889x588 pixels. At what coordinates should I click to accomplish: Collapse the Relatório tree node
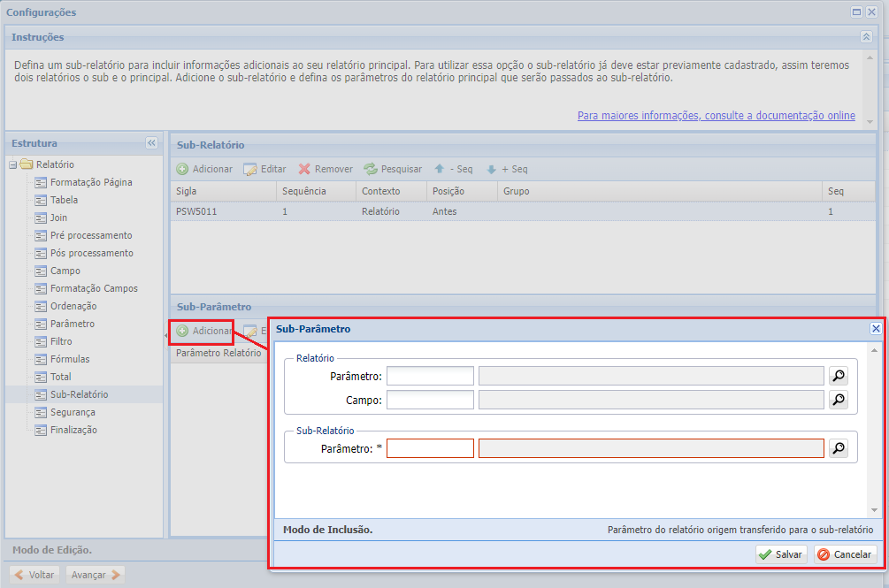tap(13, 164)
